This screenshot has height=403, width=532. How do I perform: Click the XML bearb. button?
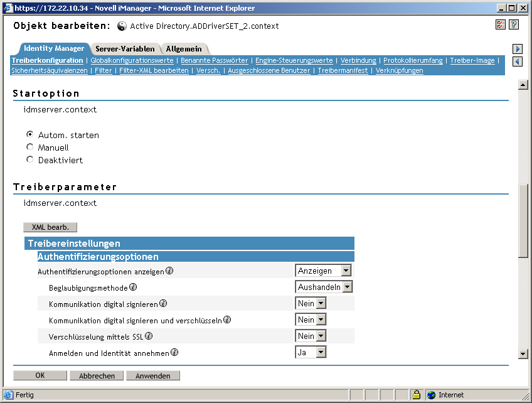coord(50,227)
